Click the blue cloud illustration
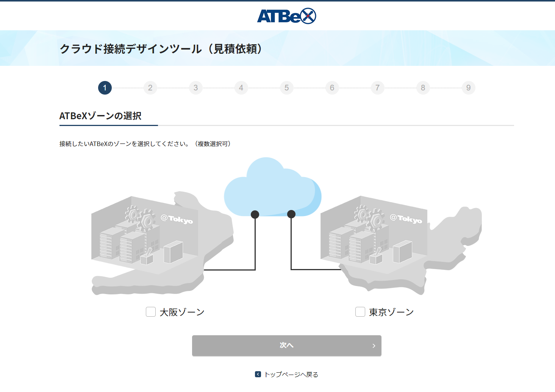 coord(273,187)
